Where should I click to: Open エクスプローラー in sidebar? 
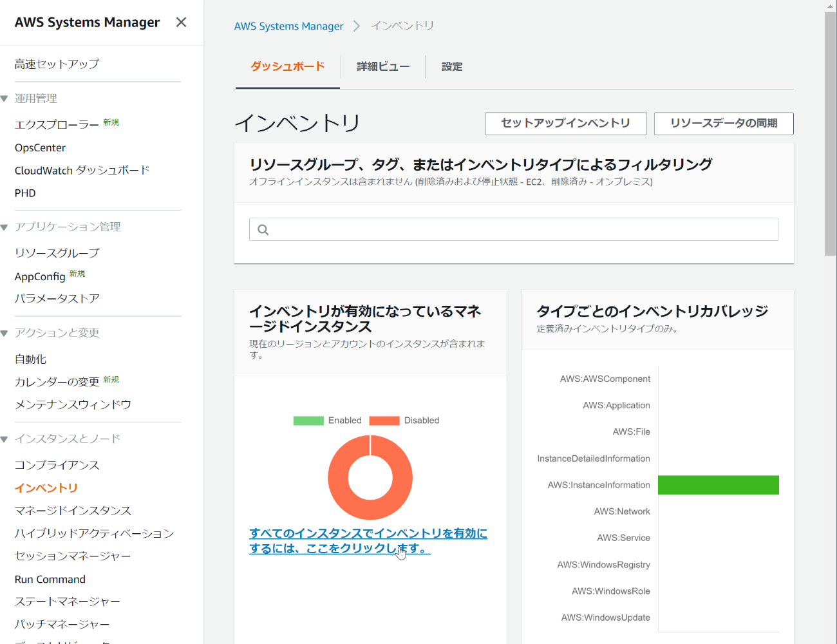[57, 124]
